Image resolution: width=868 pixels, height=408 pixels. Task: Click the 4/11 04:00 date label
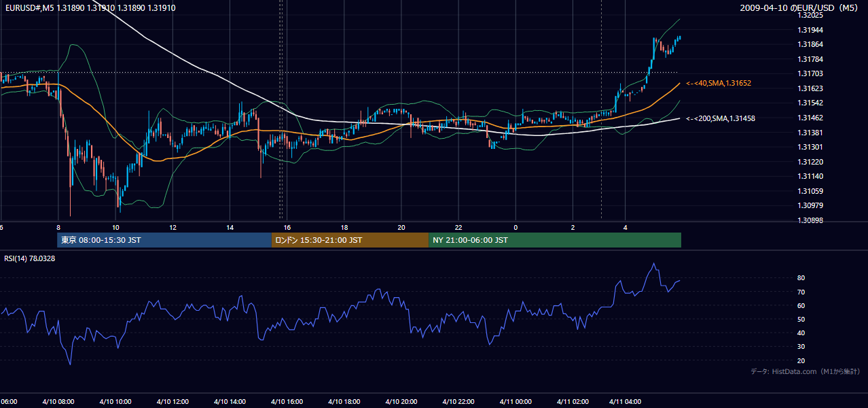[626, 402]
